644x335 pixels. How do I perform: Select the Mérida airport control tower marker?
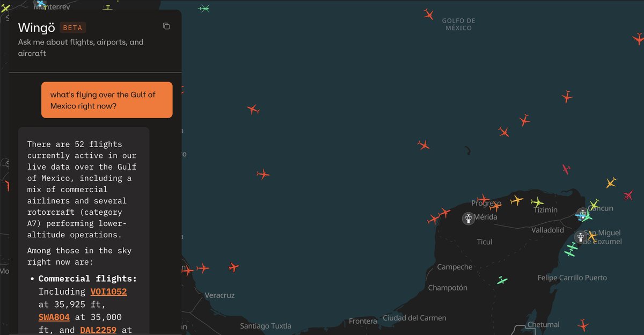tap(469, 219)
